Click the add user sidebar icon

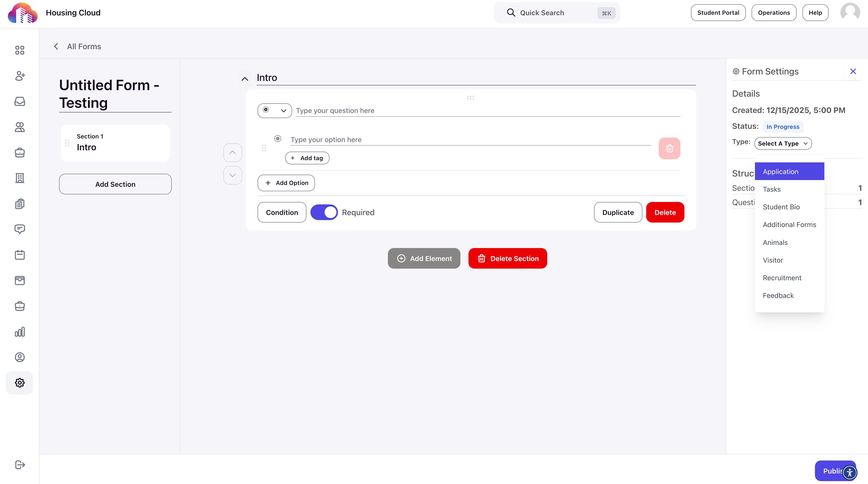coord(19,76)
